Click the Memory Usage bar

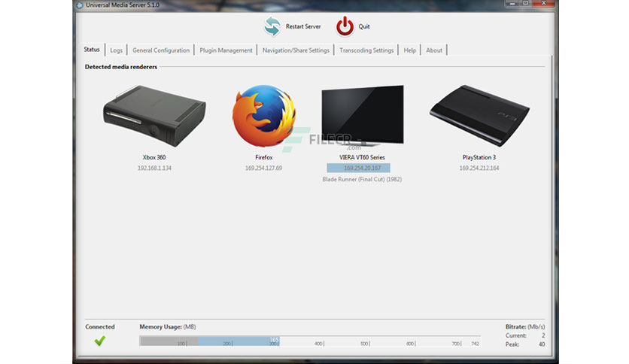coord(310,341)
